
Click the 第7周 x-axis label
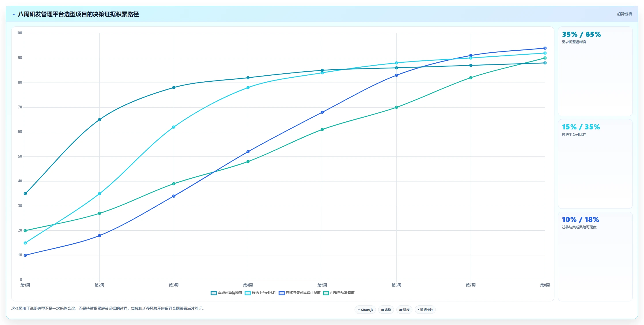coord(471,285)
